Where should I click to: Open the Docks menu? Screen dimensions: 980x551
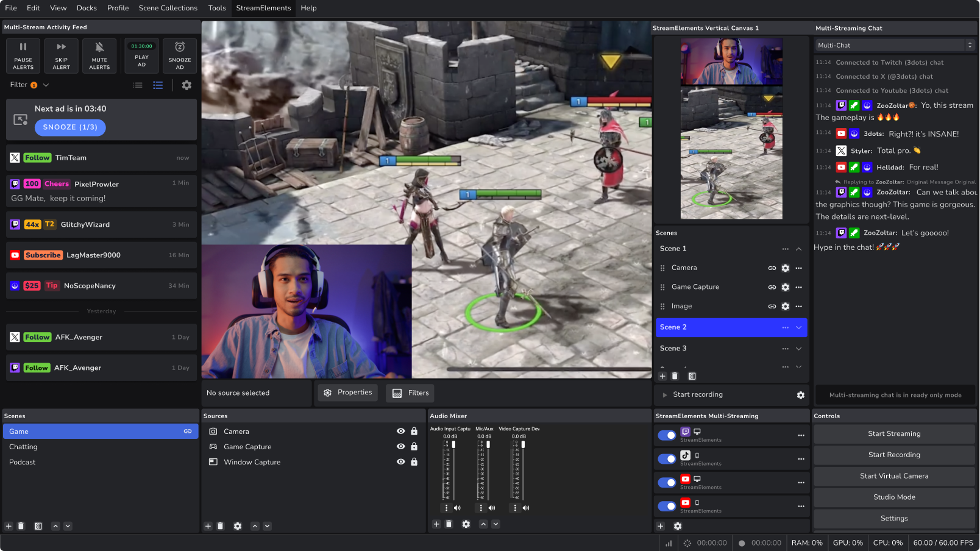pyautogui.click(x=87, y=8)
